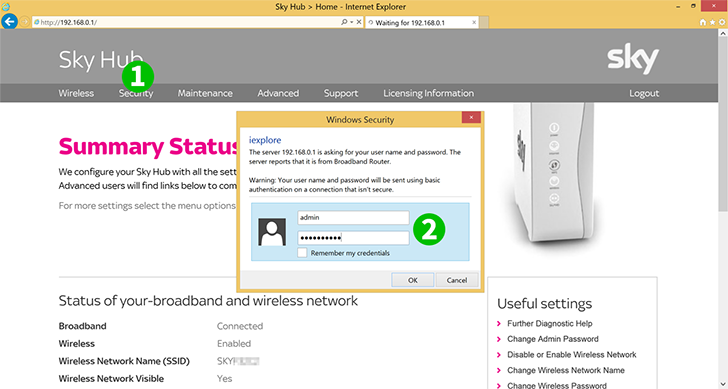Click the Wireless 'Enabled' status value
Image resolution: width=728 pixels, height=389 pixels.
[234, 344]
